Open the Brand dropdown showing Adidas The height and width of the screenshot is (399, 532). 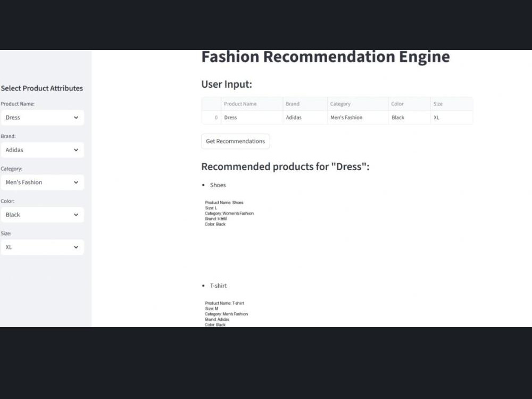tap(42, 150)
